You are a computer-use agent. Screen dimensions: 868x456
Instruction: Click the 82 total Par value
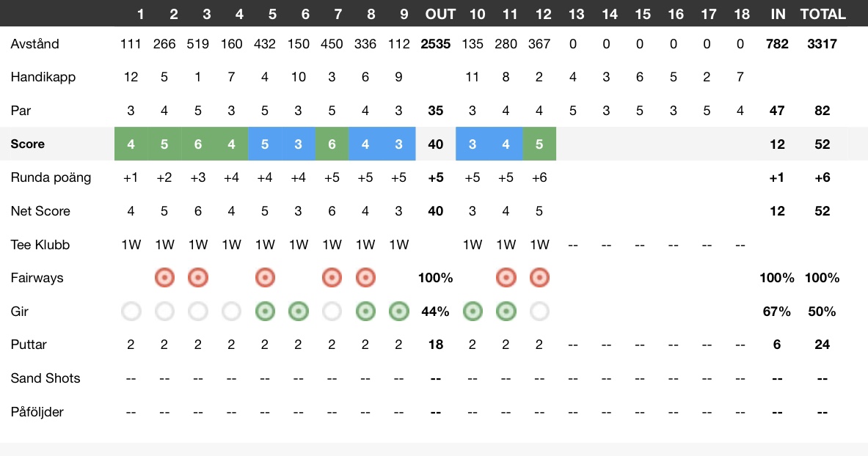tap(822, 111)
